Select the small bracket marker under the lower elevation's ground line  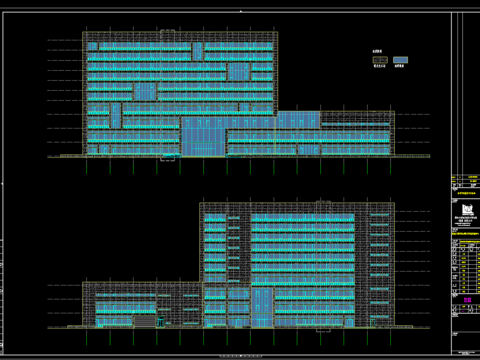click(323, 331)
